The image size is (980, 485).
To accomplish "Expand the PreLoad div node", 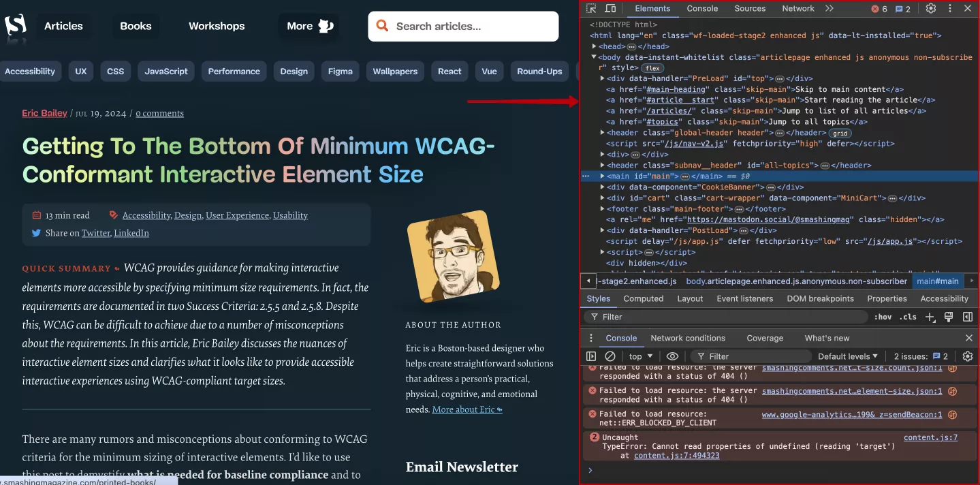I will click(x=603, y=78).
